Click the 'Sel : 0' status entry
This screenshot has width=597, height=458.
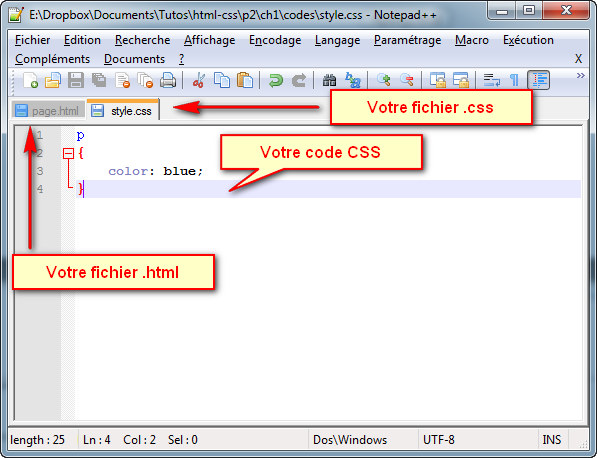click(183, 440)
